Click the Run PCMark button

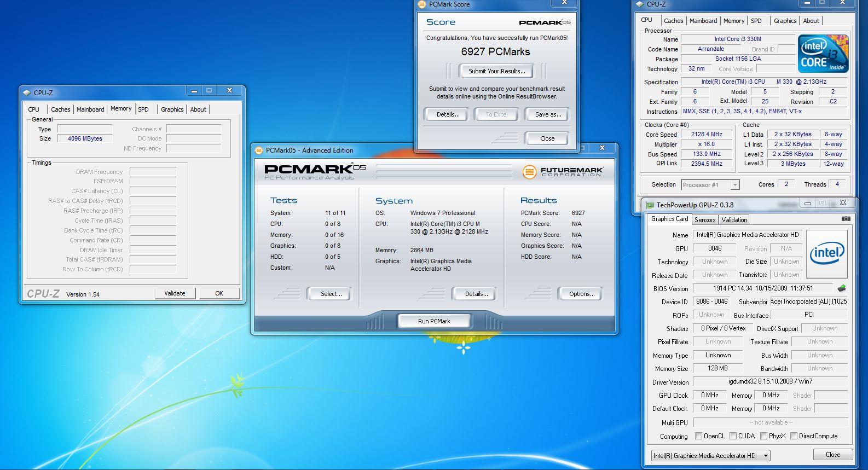[434, 321]
